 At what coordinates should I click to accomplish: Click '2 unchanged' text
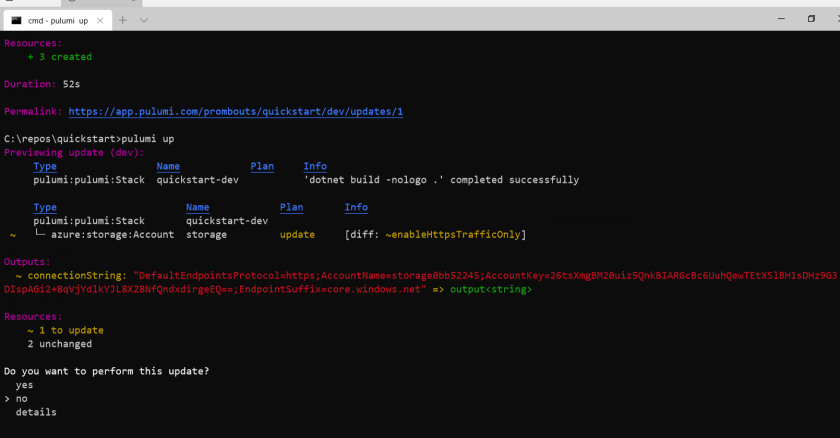[x=59, y=344]
